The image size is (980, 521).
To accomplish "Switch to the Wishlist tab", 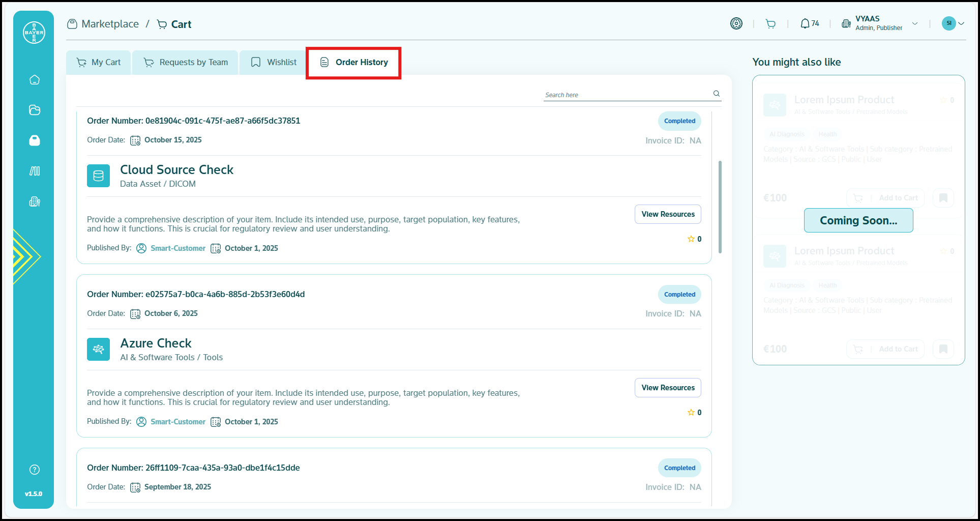I will tap(274, 63).
